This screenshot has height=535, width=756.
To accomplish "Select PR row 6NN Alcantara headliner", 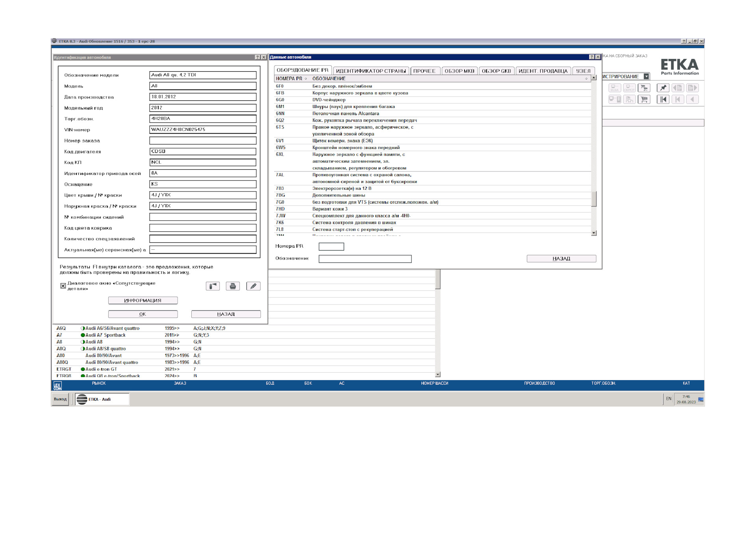I will pos(432,114).
